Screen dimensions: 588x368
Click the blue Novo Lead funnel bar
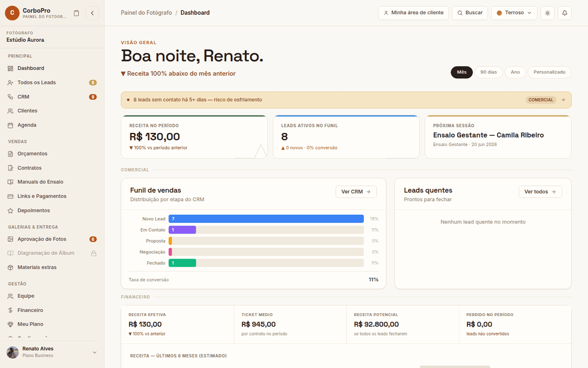pyautogui.click(x=266, y=219)
